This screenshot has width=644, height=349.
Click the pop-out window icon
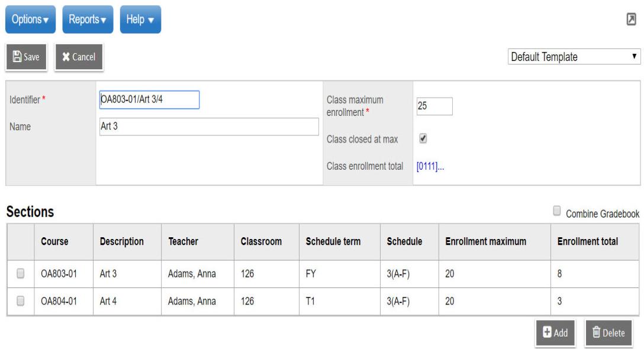pyautogui.click(x=632, y=19)
